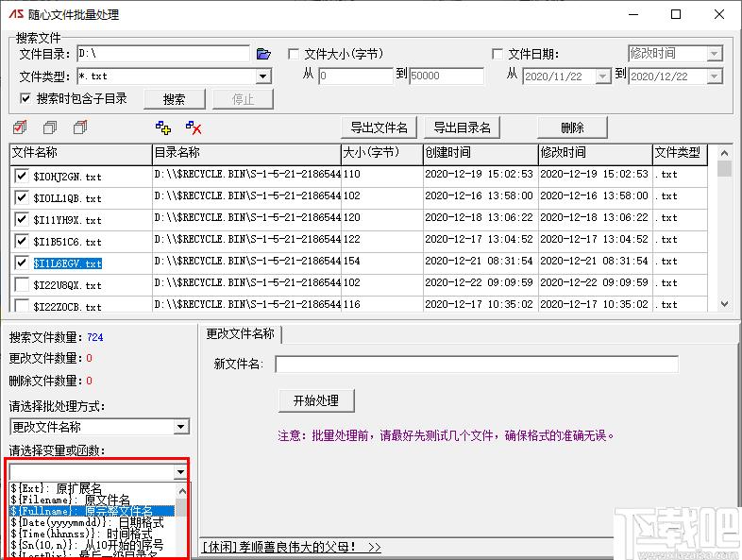Open the 修改时间 date-type dropdown
The width and height of the screenshot is (742, 560).
[715, 54]
